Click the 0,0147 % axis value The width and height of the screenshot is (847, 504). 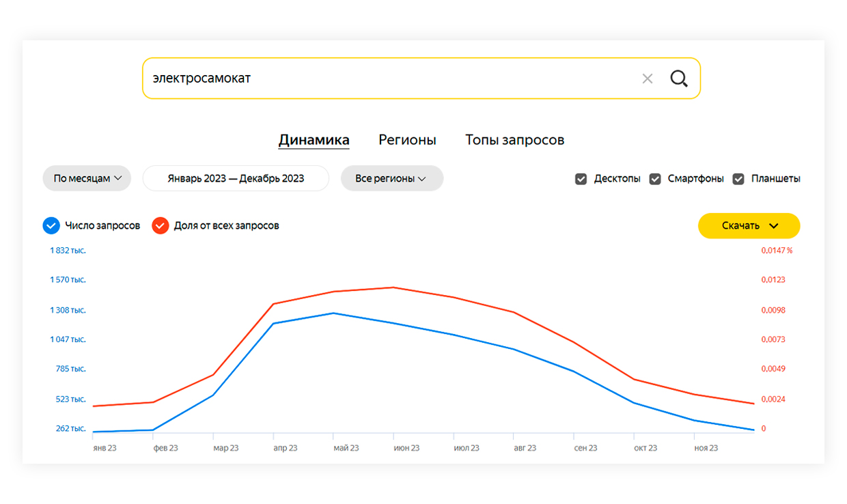pos(777,251)
